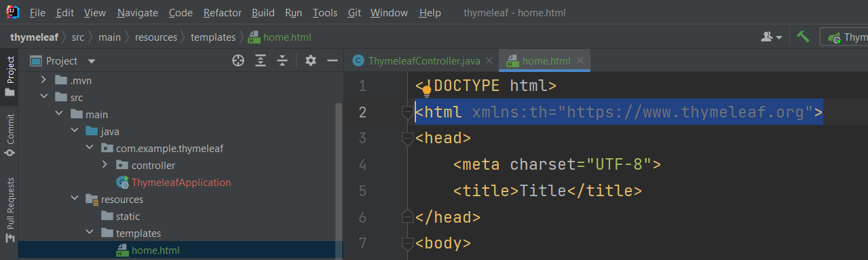Image resolution: width=868 pixels, height=260 pixels.
Task: Open the Code menu
Action: pos(180,13)
